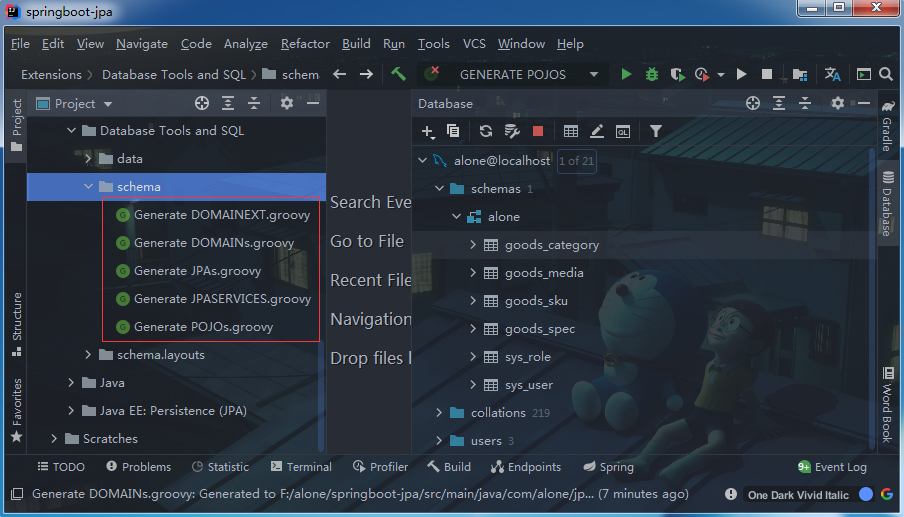Viewport: 904px width, 517px height.
Task: Open the Problems tool window
Action: coord(138,467)
